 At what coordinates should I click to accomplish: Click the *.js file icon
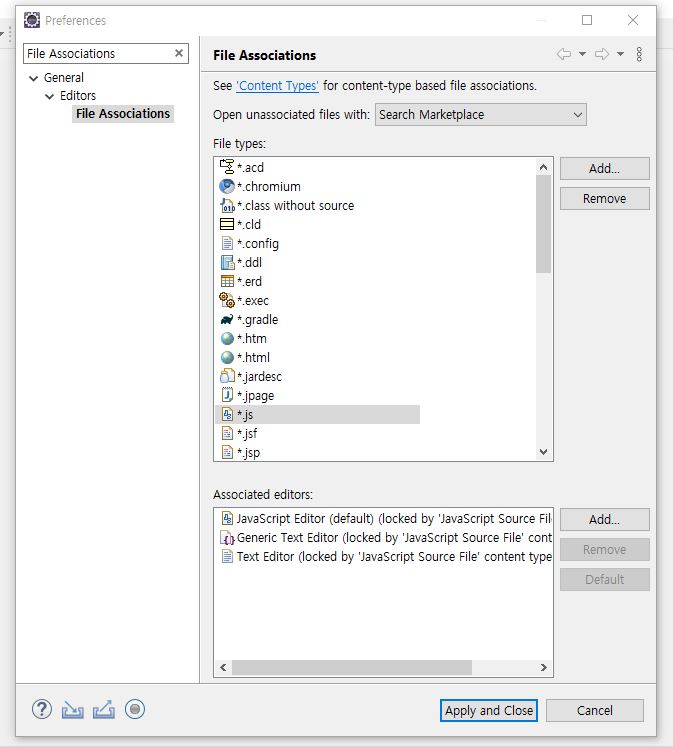(227, 414)
